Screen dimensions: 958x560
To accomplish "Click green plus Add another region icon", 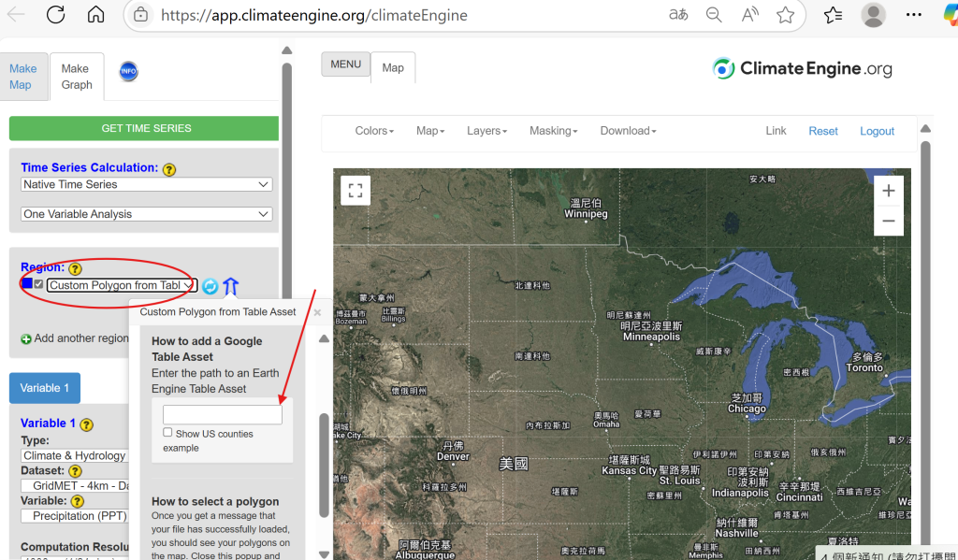I will click(x=26, y=339).
